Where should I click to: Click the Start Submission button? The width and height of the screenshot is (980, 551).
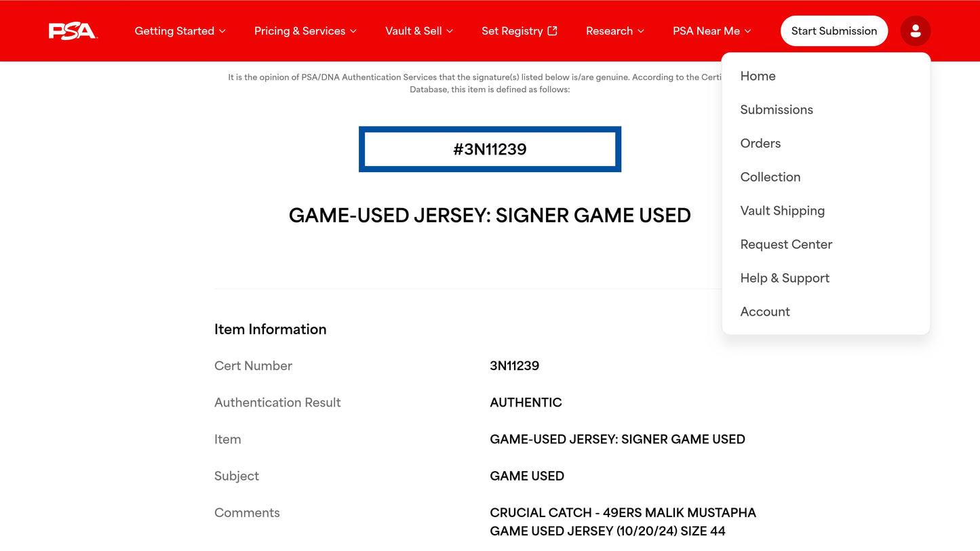pos(834,31)
